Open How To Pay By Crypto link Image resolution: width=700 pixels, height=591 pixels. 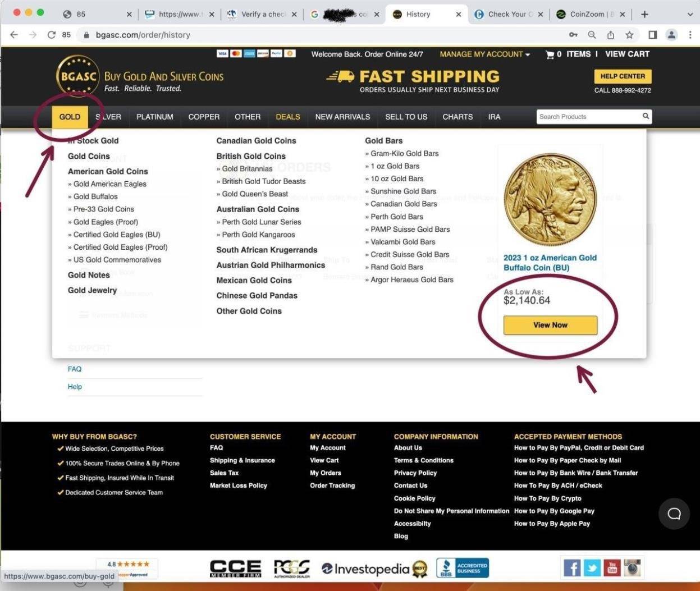[x=547, y=498]
